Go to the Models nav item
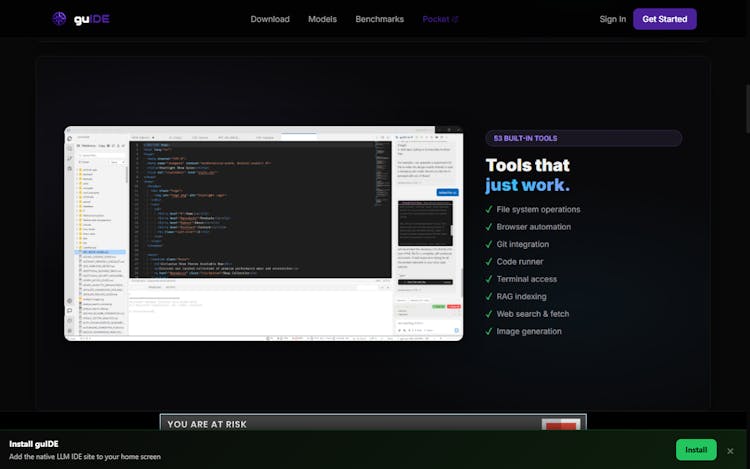This screenshot has width=750, height=469. [322, 19]
